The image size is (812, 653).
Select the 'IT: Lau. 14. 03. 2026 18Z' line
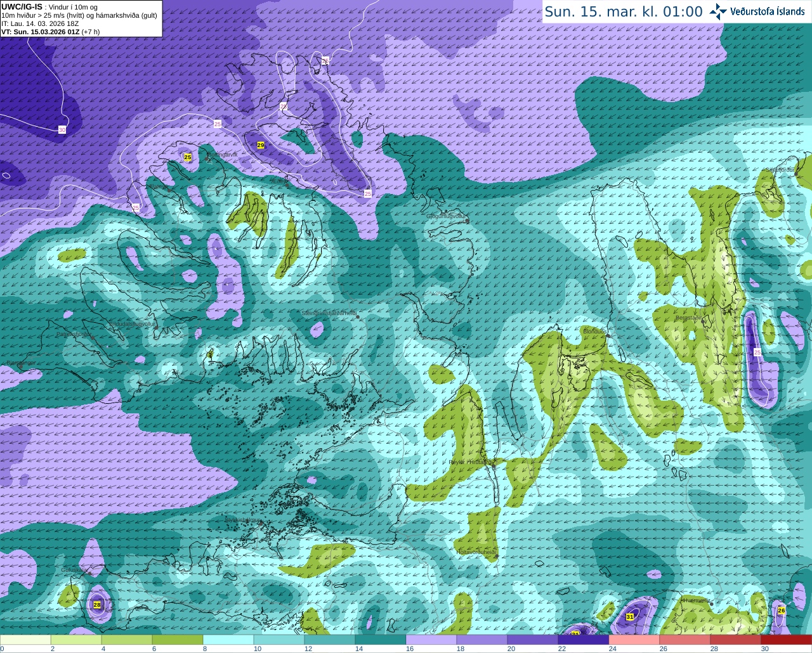40,23
